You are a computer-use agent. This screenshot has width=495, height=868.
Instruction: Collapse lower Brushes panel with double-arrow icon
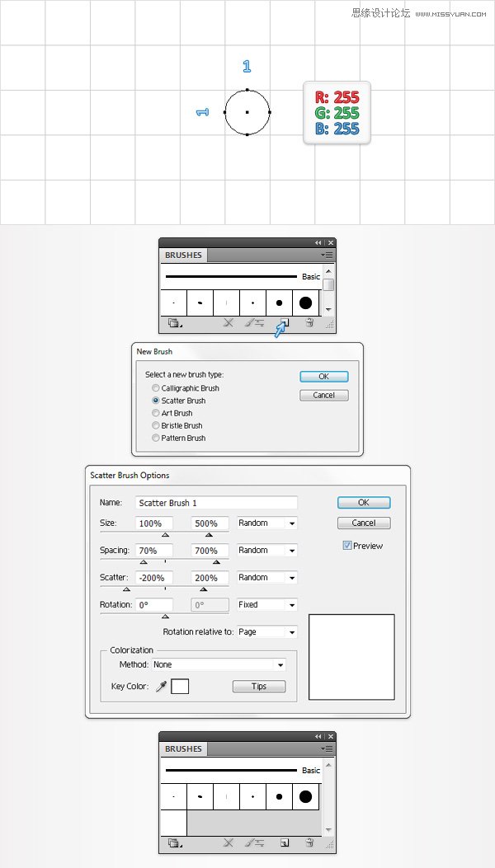click(x=318, y=736)
